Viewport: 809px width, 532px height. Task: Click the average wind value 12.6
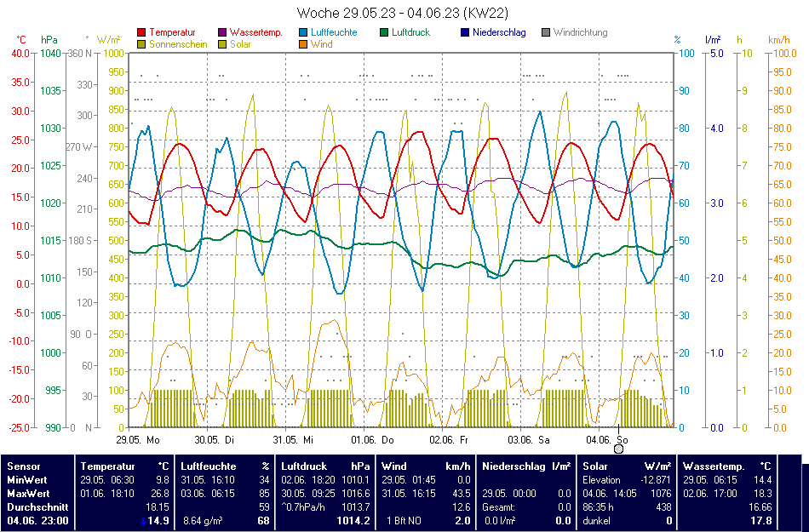point(461,507)
